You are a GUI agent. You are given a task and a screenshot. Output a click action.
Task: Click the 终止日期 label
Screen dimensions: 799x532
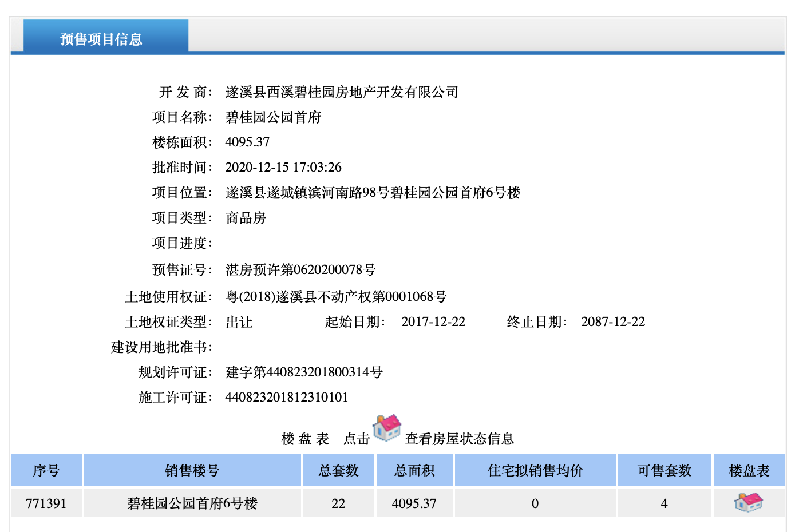pyautogui.click(x=537, y=322)
